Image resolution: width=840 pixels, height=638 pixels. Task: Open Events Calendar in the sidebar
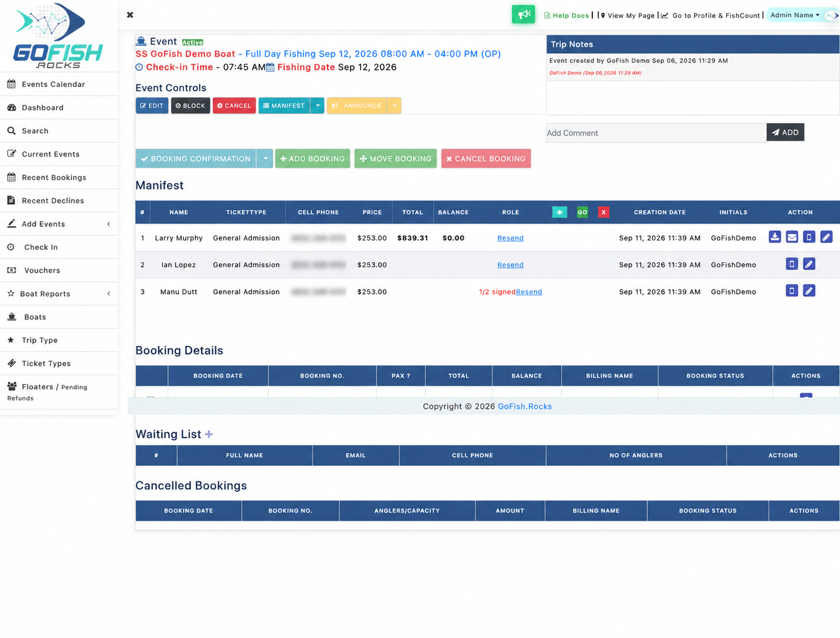[59, 84]
